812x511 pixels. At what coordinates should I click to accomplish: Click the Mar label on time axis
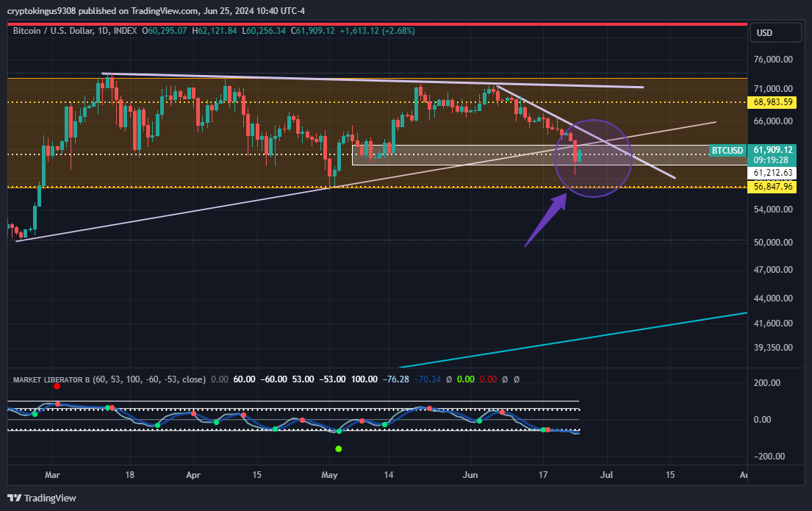(x=52, y=475)
